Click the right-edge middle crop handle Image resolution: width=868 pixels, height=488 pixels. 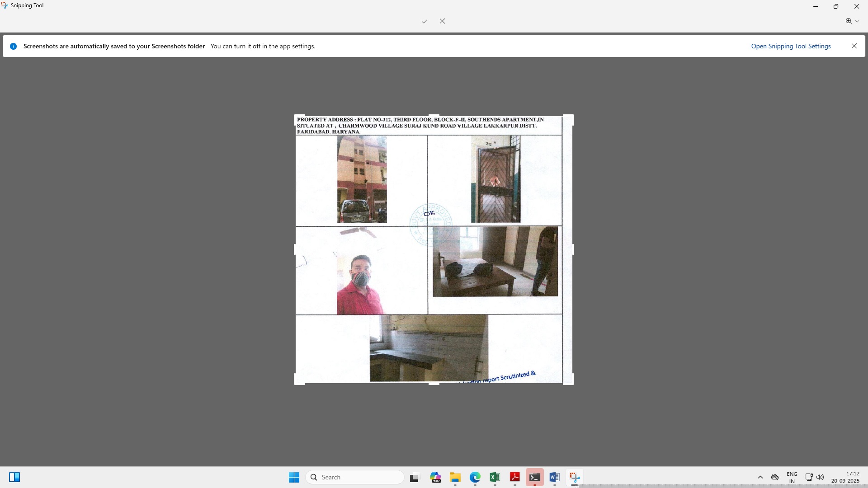pos(572,249)
